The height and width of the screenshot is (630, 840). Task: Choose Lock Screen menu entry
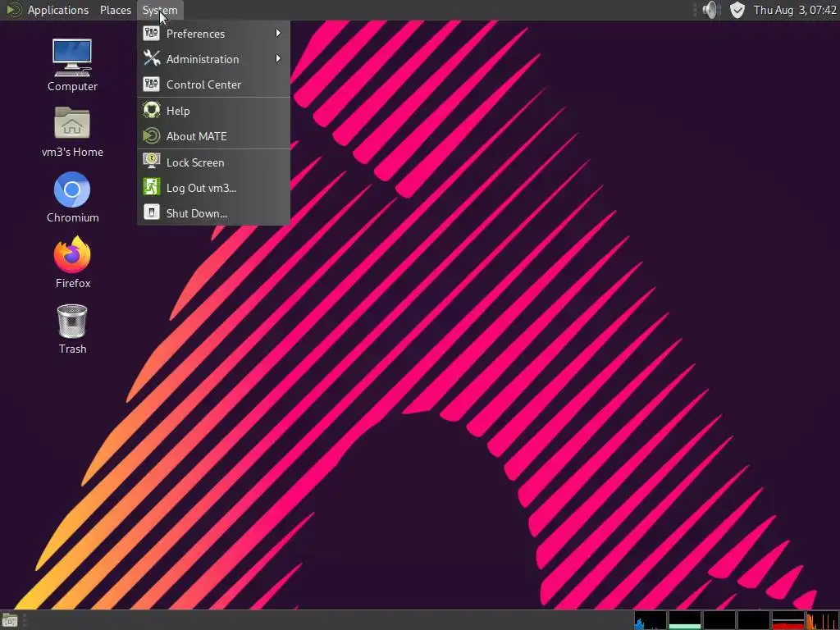(x=214, y=162)
